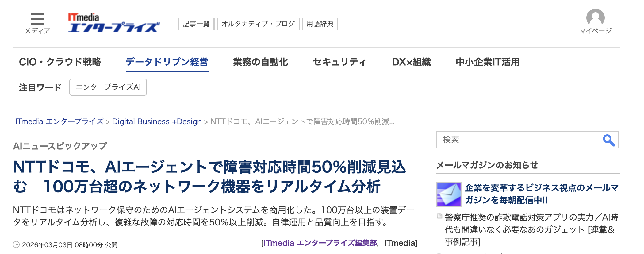Click the search magnifying glass icon
Viewport: 644px width, 254px height.
[x=608, y=140]
